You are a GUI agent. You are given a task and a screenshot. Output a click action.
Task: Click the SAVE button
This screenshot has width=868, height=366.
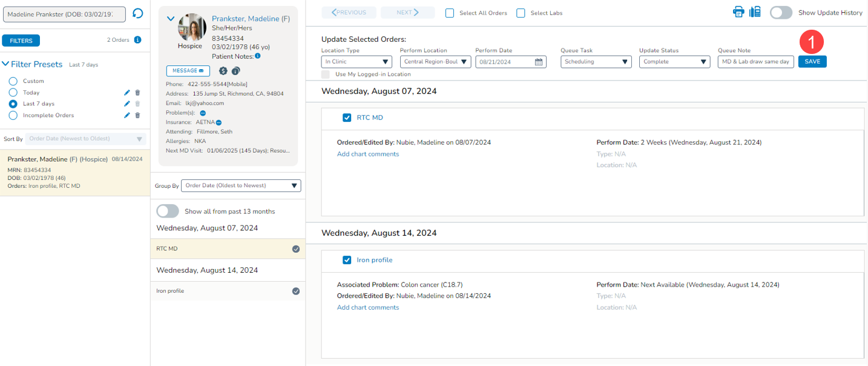point(812,61)
